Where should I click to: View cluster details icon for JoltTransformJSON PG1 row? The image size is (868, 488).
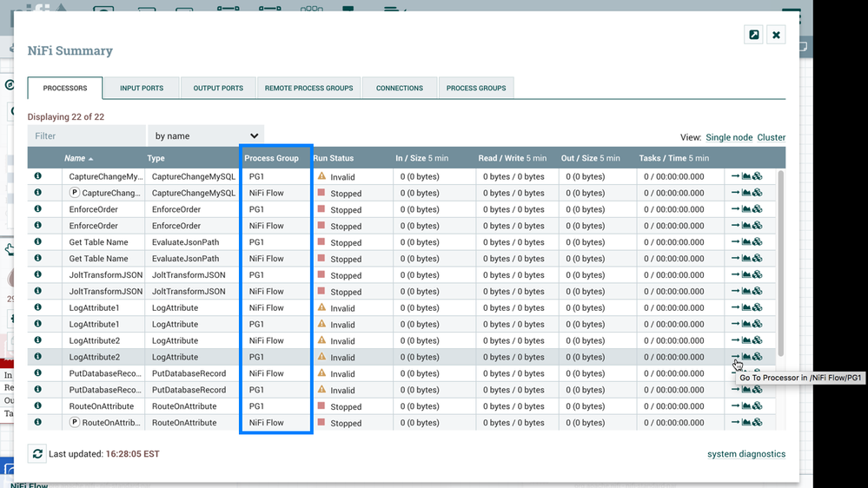758,275
